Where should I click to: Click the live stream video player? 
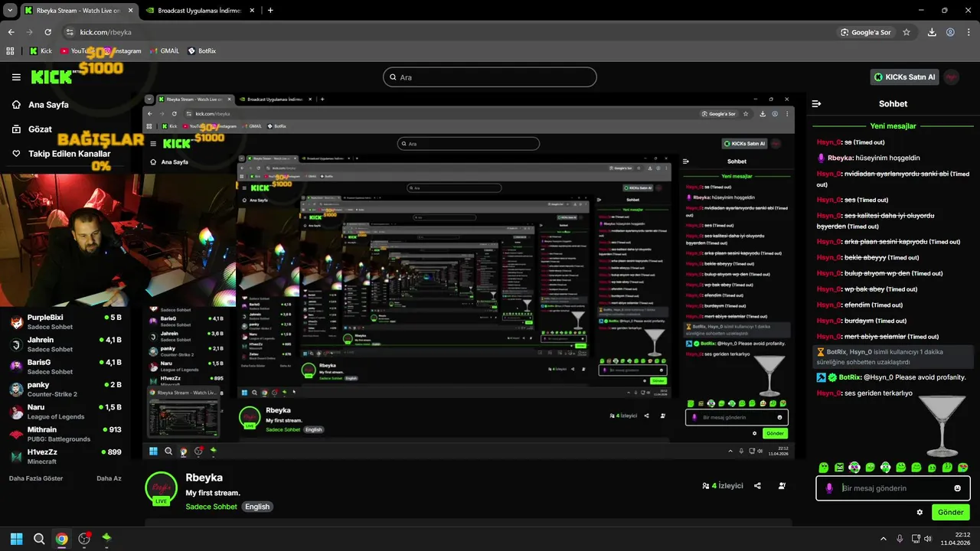469,275
